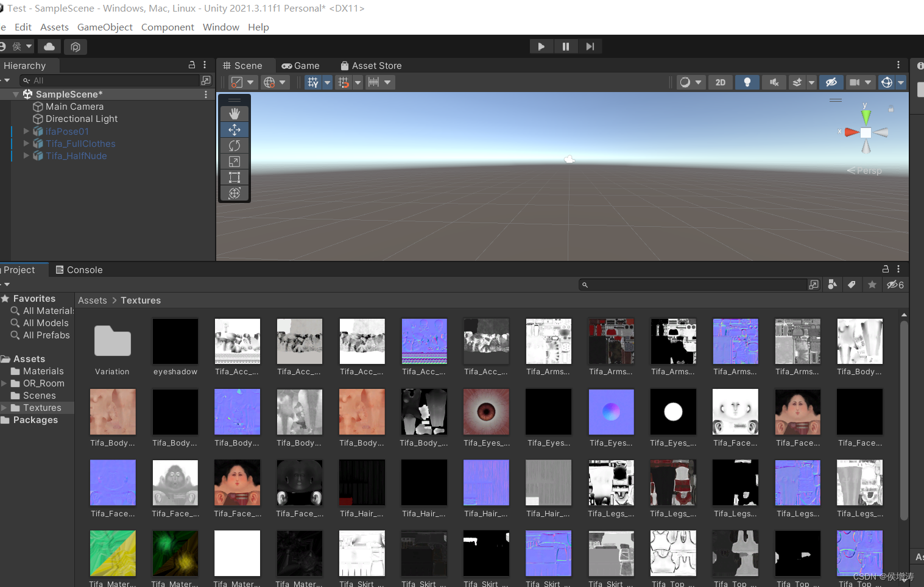Click the Play button
The height and width of the screenshot is (587, 924).
(x=541, y=46)
